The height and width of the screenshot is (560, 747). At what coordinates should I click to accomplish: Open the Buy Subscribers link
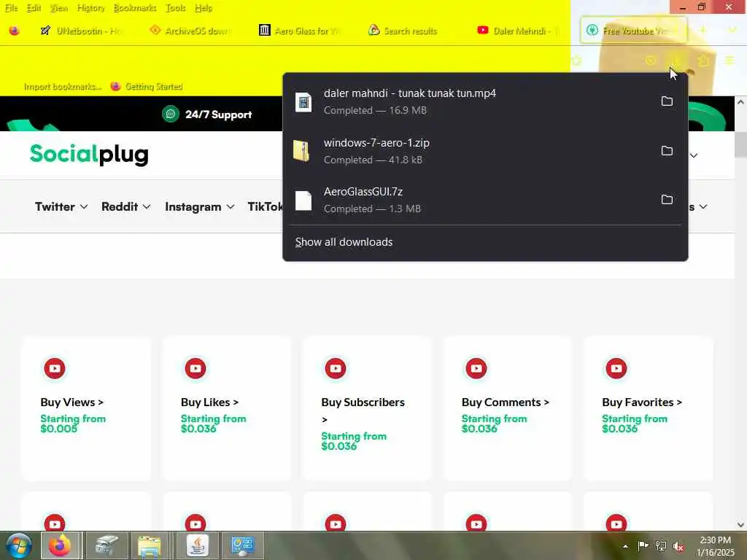click(x=363, y=410)
